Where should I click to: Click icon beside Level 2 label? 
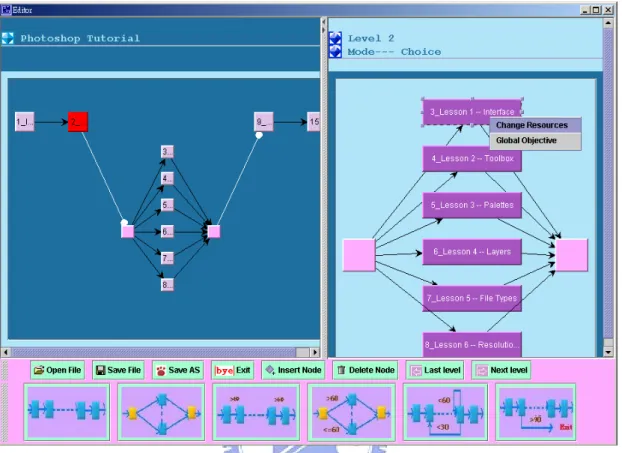[x=335, y=38]
